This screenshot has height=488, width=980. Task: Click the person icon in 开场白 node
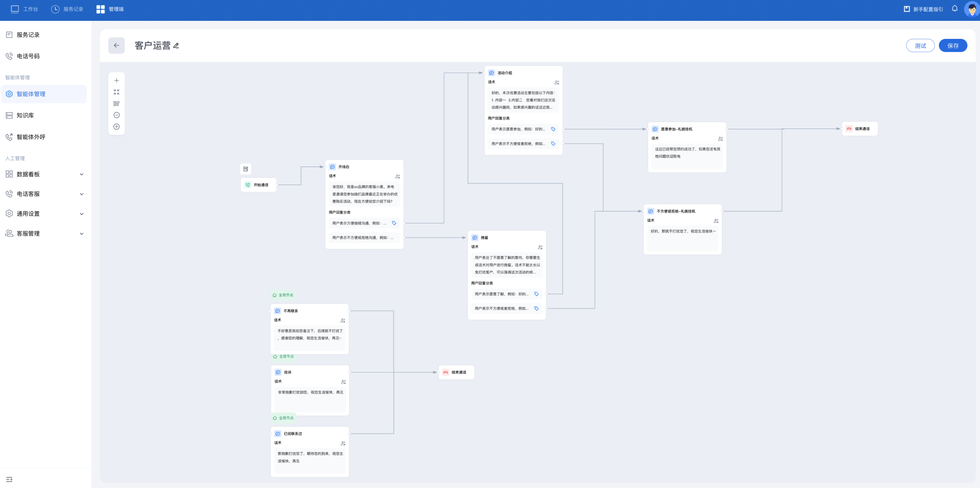[397, 176]
